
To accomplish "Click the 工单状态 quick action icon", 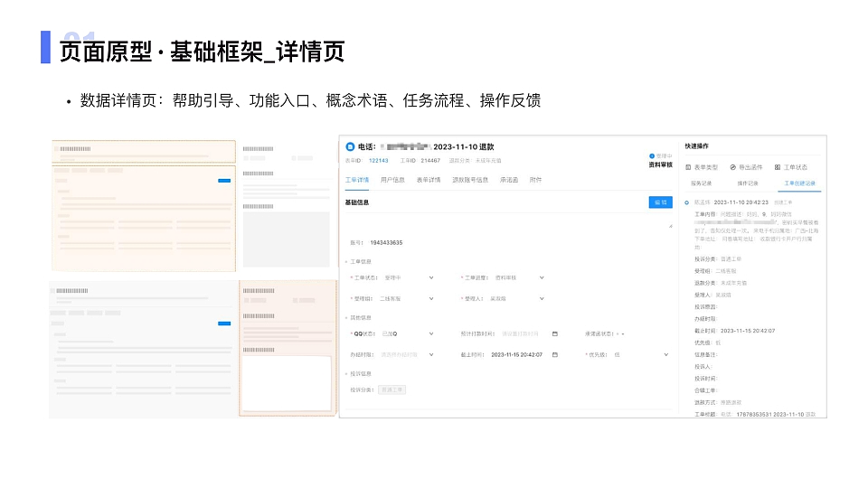I will (778, 167).
